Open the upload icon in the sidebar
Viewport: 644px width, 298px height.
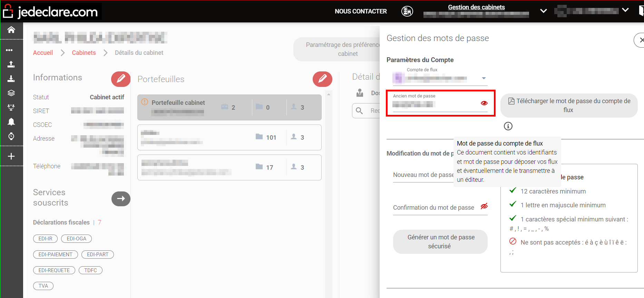[x=11, y=64]
